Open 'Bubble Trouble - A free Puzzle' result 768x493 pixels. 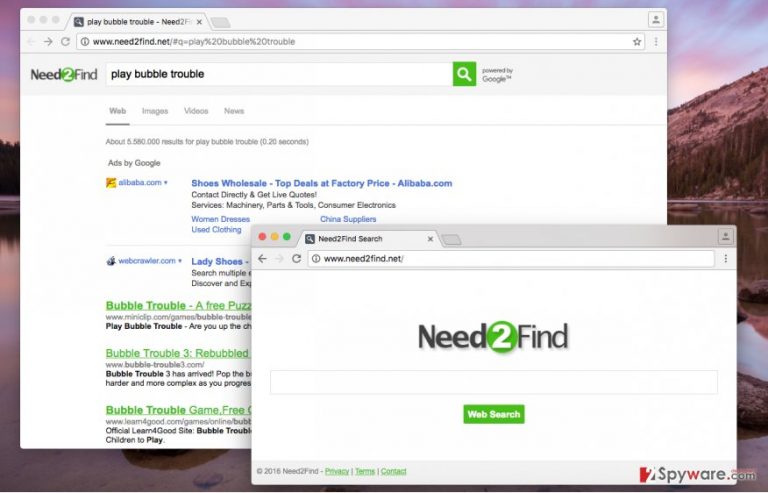pyautogui.click(x=178, y=305)
